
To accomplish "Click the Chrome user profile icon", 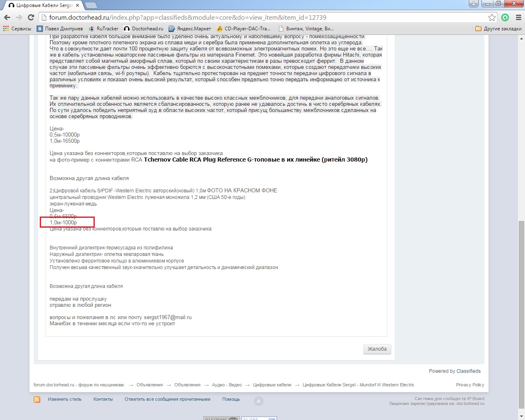I will coord(473,3).
